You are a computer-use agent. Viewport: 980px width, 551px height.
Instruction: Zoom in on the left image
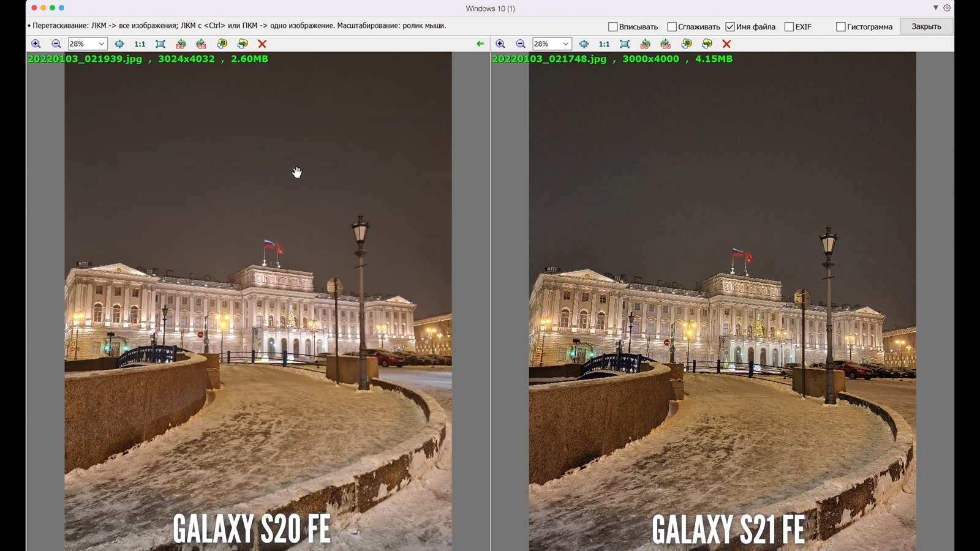36,44
